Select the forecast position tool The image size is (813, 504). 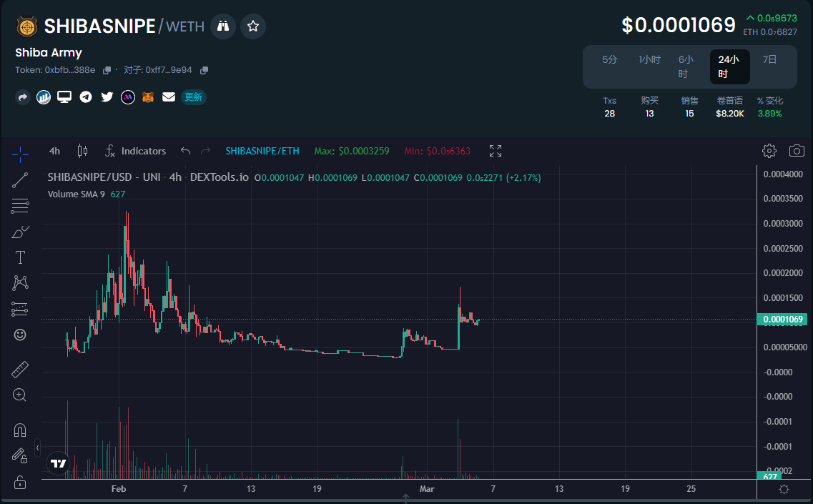coord(20,309)
